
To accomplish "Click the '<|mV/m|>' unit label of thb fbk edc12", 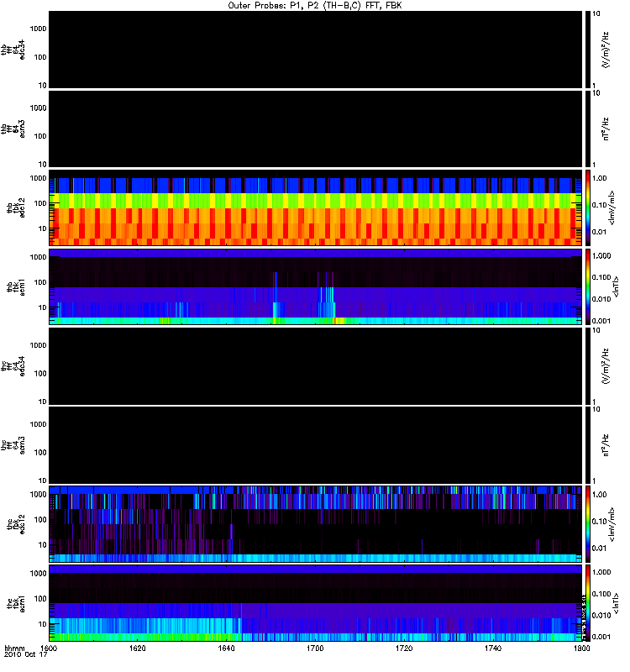I will tap(612, 207).
